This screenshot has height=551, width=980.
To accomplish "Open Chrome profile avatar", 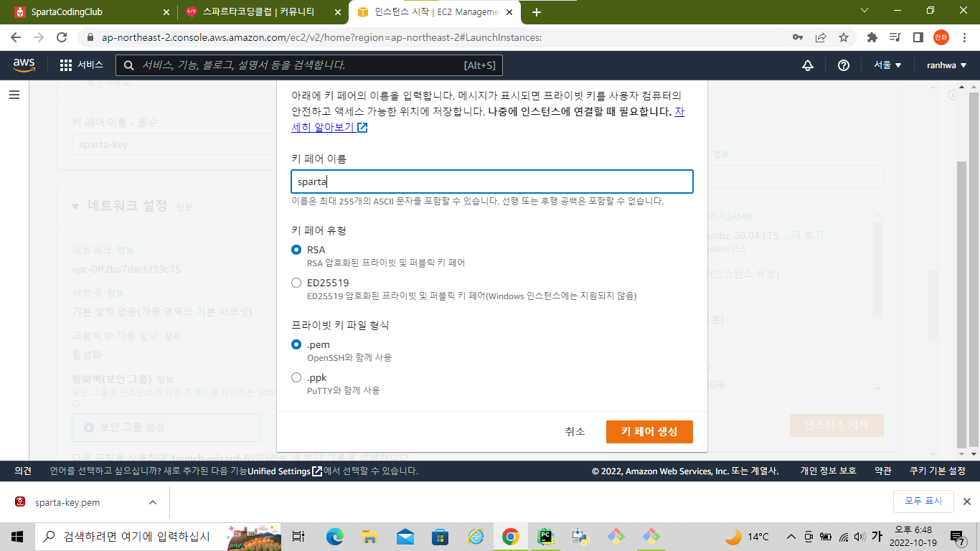I will pyautogui.click(x=941, y=37).
